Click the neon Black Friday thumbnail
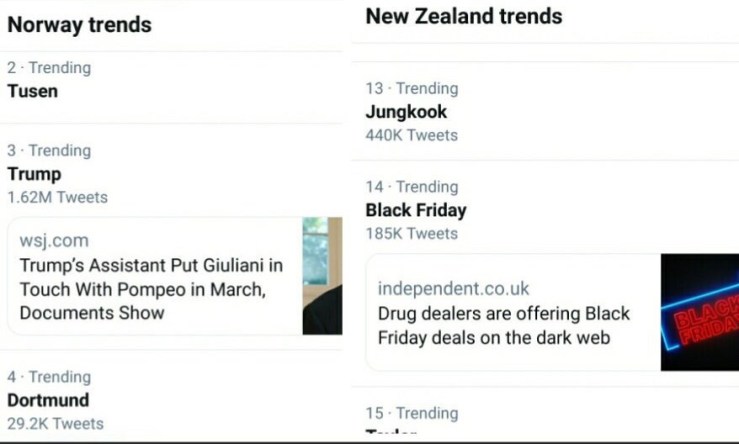739x444 pixels. [x=699, y=312]
